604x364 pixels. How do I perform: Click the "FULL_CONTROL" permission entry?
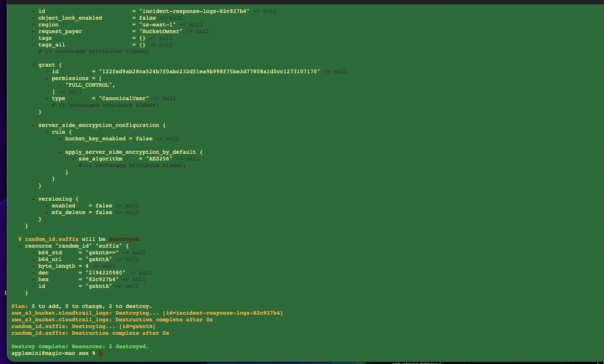pos(90,85)
